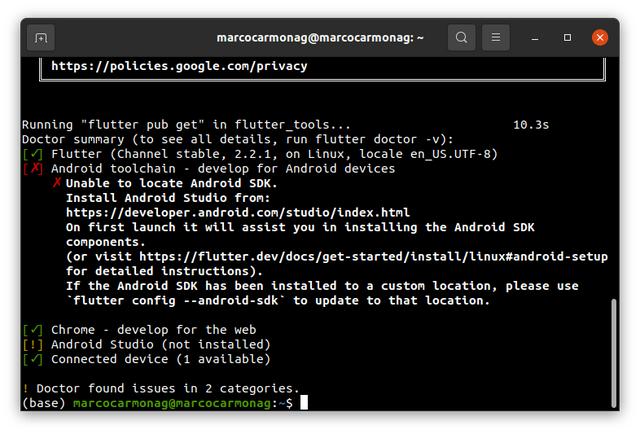Click the line starting Doctor summary

[238, 140]
